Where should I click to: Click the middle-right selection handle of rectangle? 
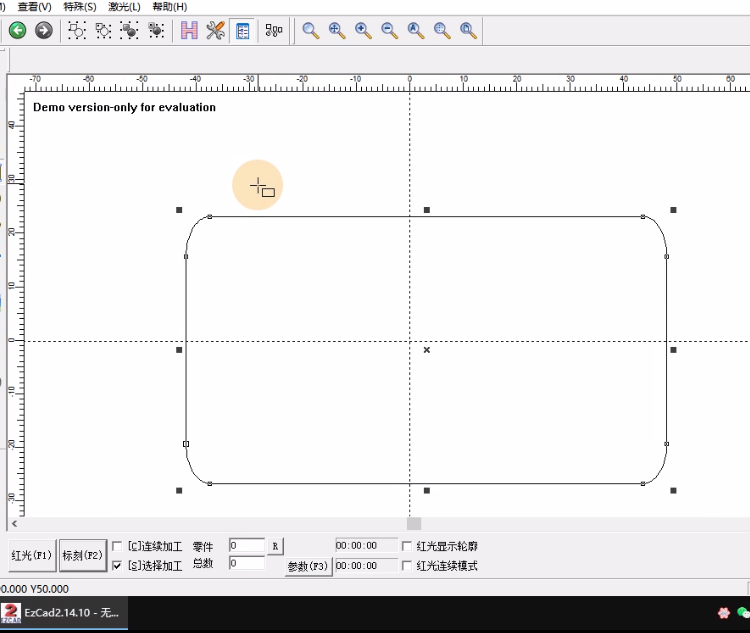click(x=673, y=350)
